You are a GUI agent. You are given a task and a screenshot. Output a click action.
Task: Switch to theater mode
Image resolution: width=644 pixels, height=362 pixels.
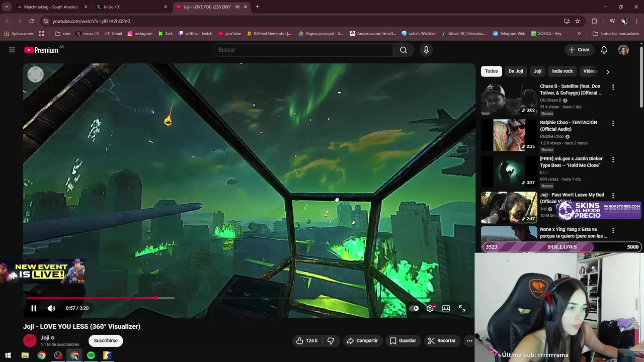point(446,308)
